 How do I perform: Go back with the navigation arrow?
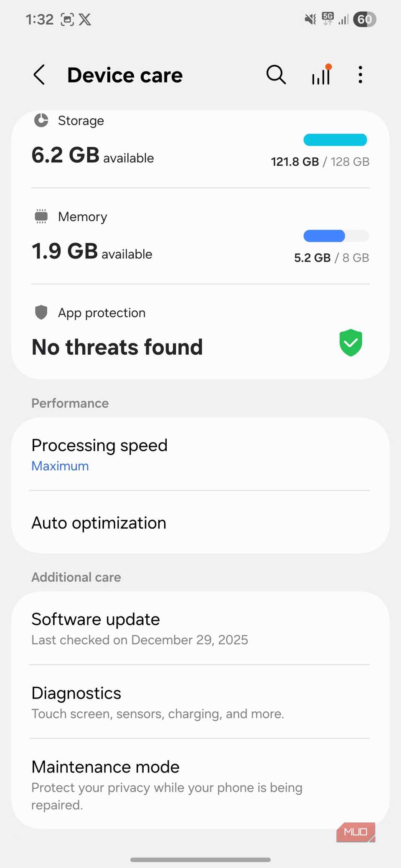[x=39, y=75]
